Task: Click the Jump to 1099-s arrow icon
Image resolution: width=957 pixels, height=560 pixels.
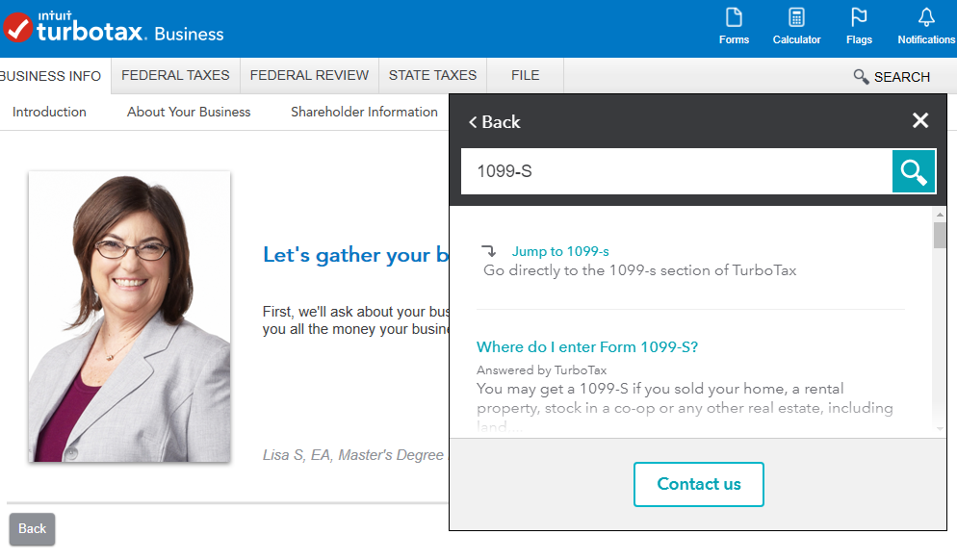Action: [x=489, y=251]
